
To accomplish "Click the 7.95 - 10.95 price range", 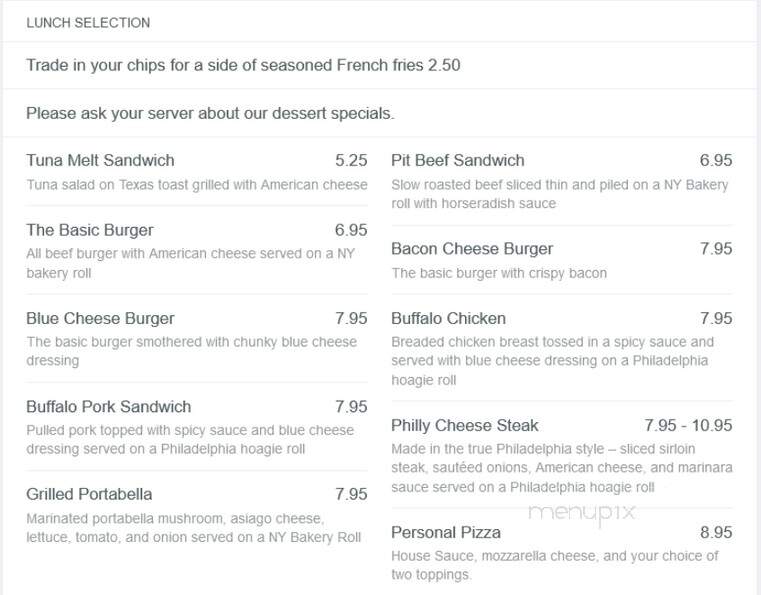I will [688, 425].
